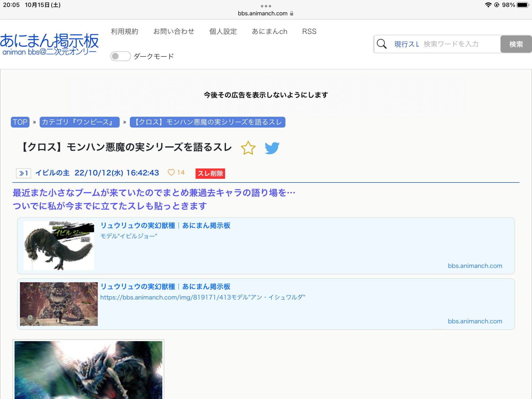Open the アン・イシュワルダ screenshot thumbnail
The height and width of the screenshot is (399, 532).
tap(59, 304)
